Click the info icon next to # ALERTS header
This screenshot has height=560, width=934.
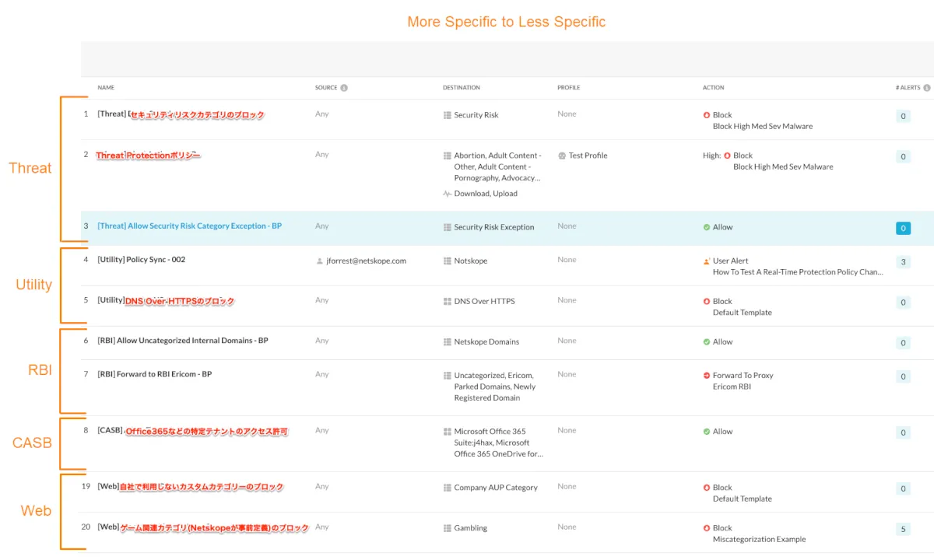(927, 88)
